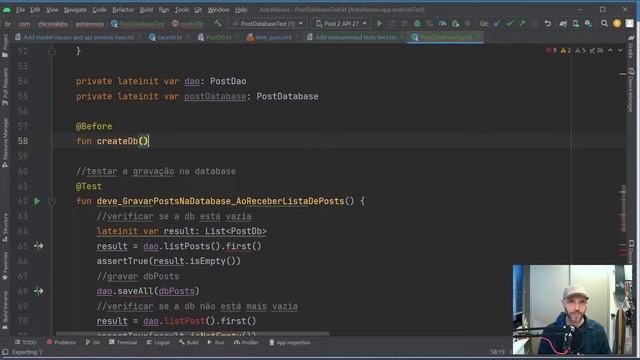
Task: Click the status bar tool windows toggle icon
Action: (x=5, y=352)
